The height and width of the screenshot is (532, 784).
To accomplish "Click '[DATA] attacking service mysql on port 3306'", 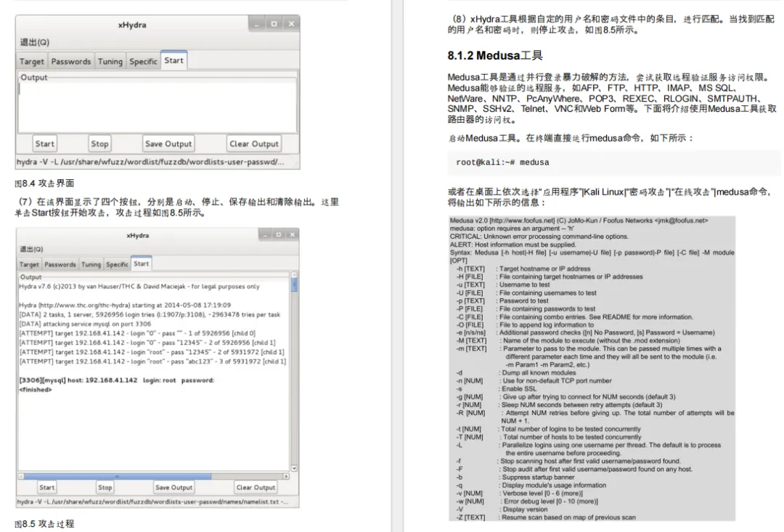I will pyautogui.click(x=85, y=324).
